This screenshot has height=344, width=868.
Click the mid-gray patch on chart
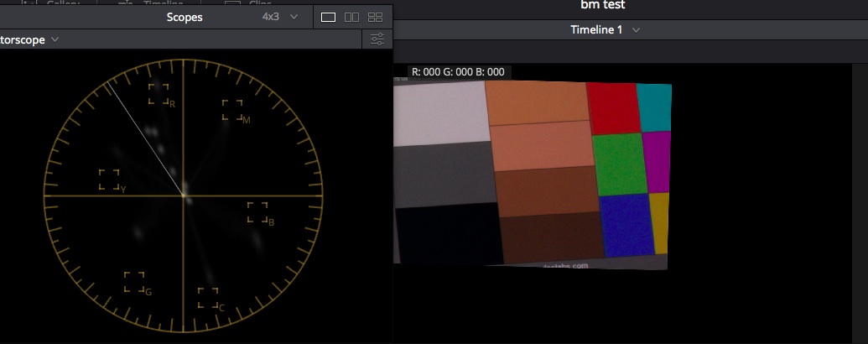coord(444,175)
